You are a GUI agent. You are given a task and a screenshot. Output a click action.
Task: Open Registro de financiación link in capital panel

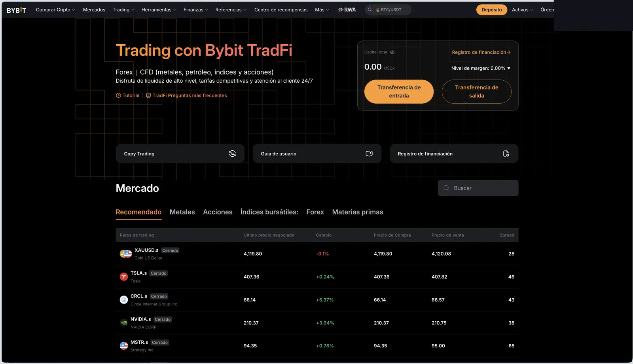tap(481, 52)
